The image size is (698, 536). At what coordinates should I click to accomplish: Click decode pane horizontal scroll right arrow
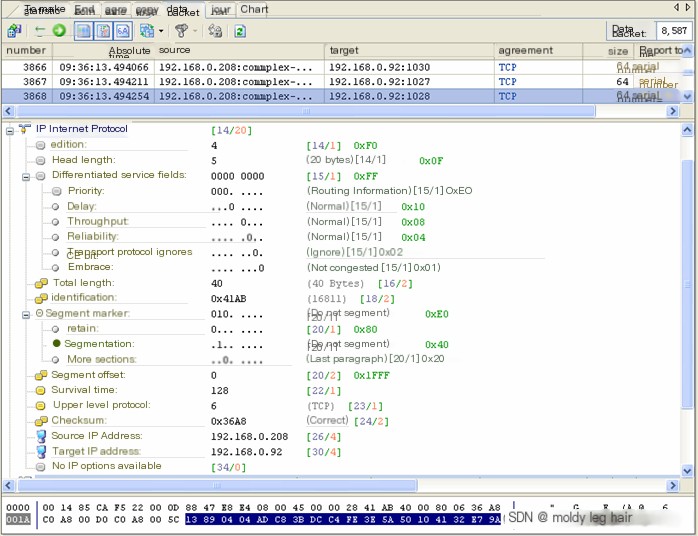click(673, 485)
